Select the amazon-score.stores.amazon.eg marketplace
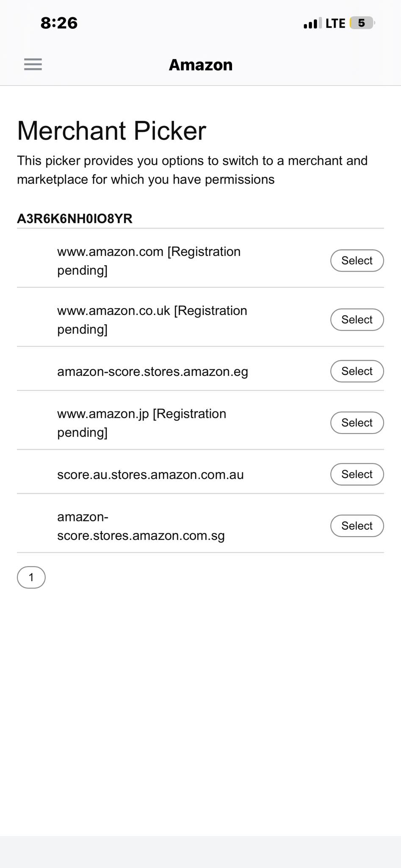The image size is (401, 868). click(x=357, y=371)
